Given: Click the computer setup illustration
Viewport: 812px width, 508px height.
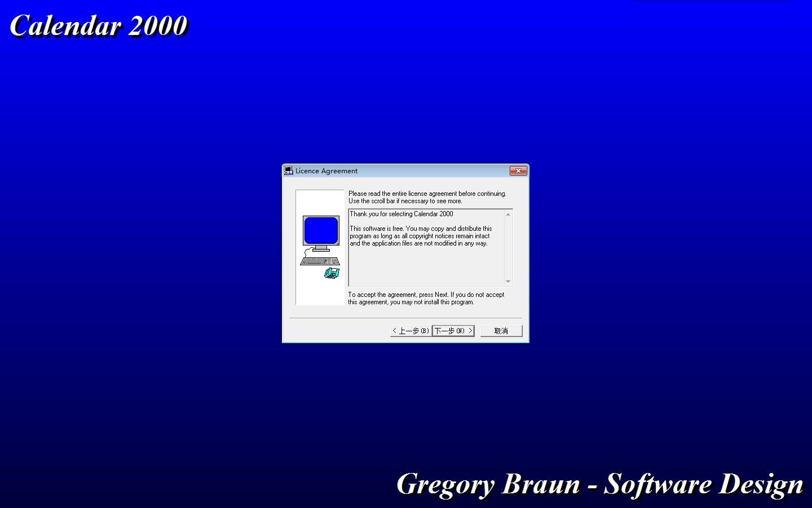Looking at the screenshot, I should tap(320, 247).
